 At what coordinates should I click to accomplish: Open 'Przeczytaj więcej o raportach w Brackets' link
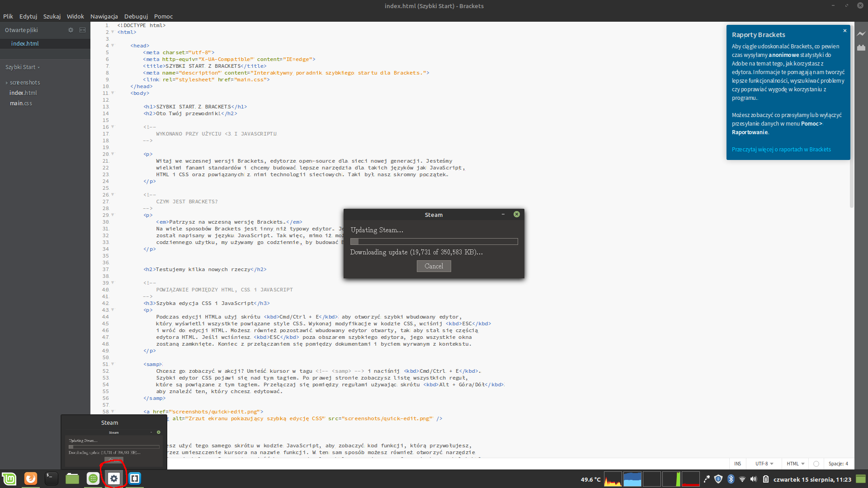point(781,149)
